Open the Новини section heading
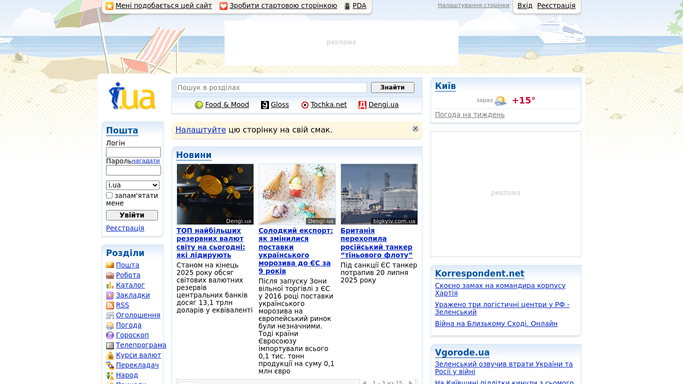This screenshot has height=384, width=683. pos(194,155)
